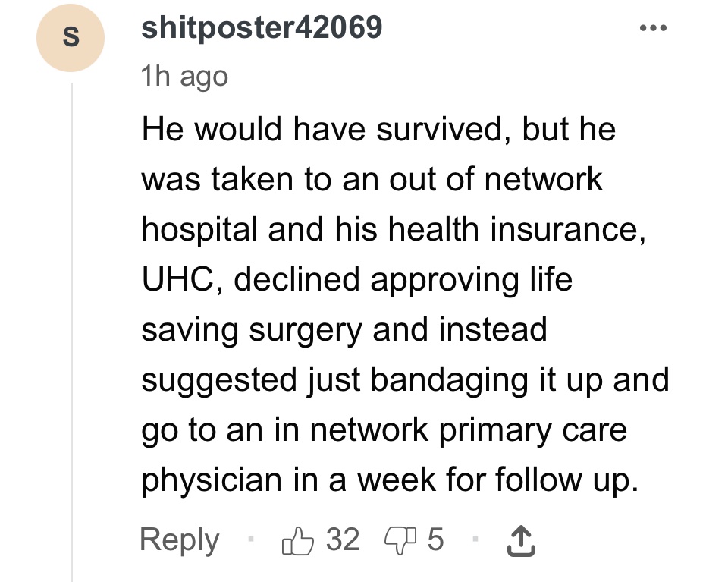Image resolution: width=728 pixels, height=582 pixels.
Task: Click the 5 dislikes count
Action: click(435, 540)
